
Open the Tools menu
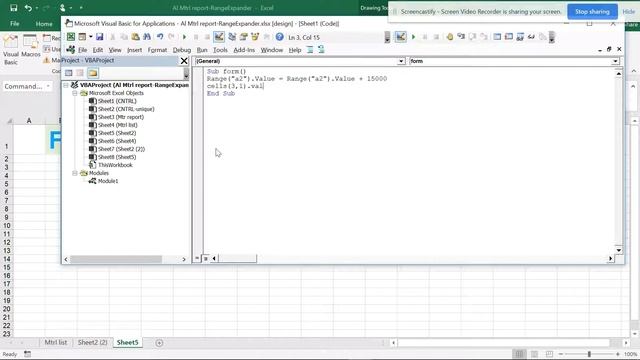point(220,50)
